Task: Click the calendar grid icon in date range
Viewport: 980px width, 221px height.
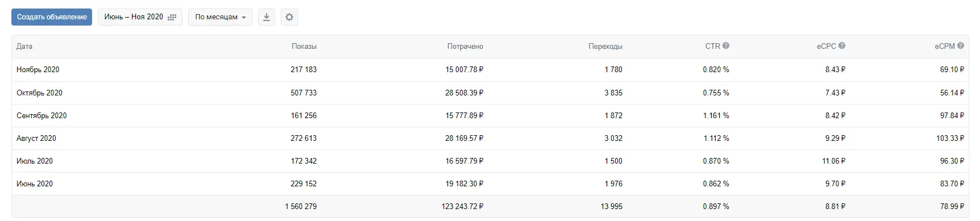Action: [x=172, y=18]
